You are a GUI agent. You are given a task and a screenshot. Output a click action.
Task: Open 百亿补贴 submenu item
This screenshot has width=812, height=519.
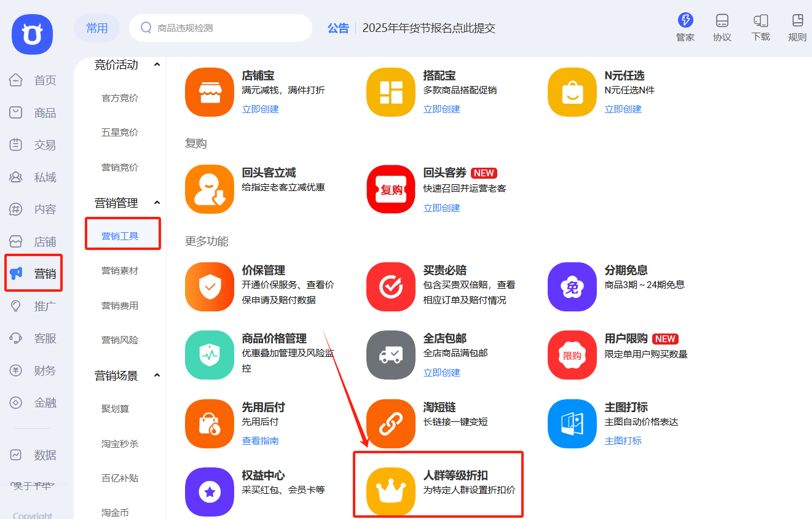(120, 478)
